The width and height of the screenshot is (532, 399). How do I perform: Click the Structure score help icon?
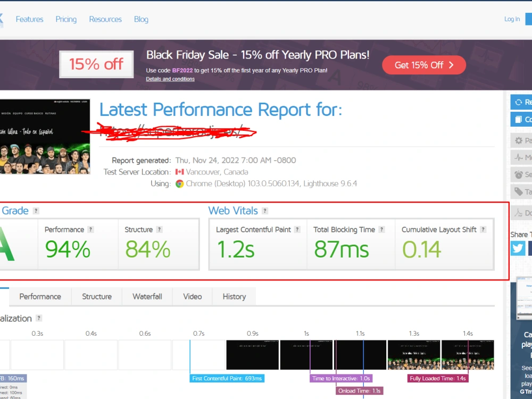pos(159,229)
